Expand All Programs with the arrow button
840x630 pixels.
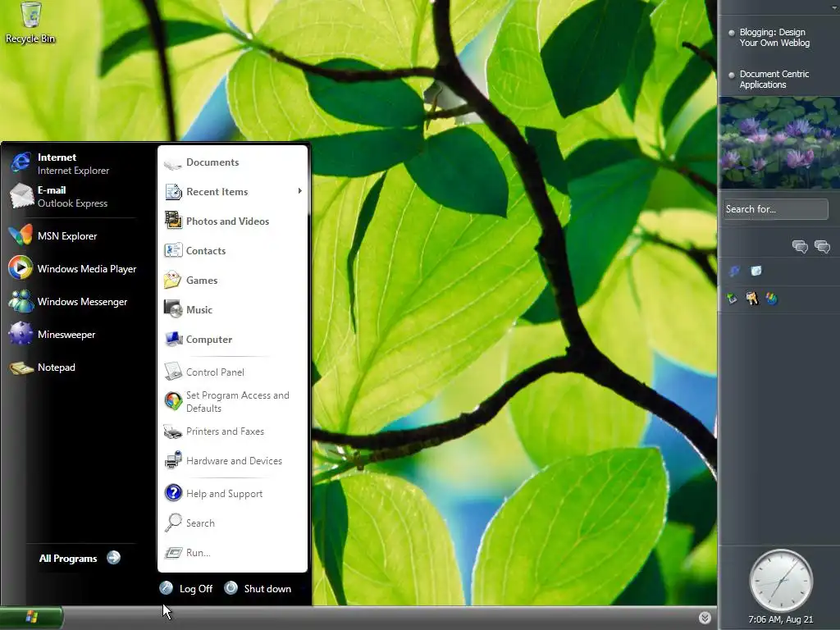point(113,558)
